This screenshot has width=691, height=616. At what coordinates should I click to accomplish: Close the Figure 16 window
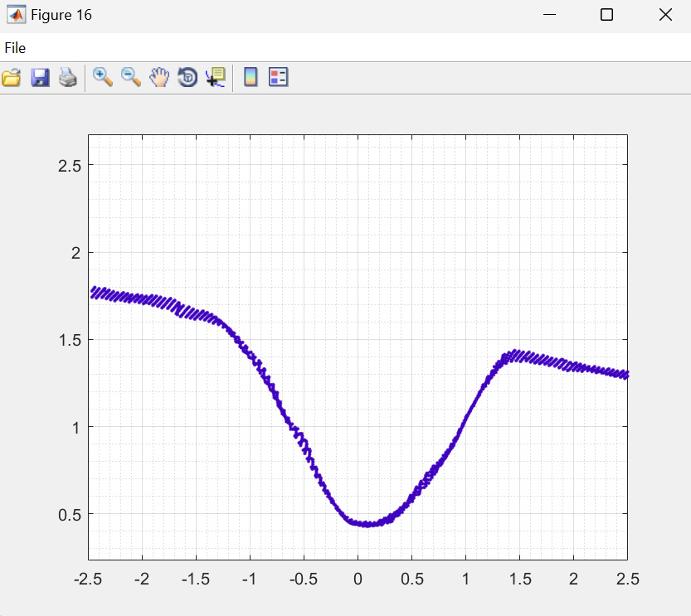tap(665, 15)
